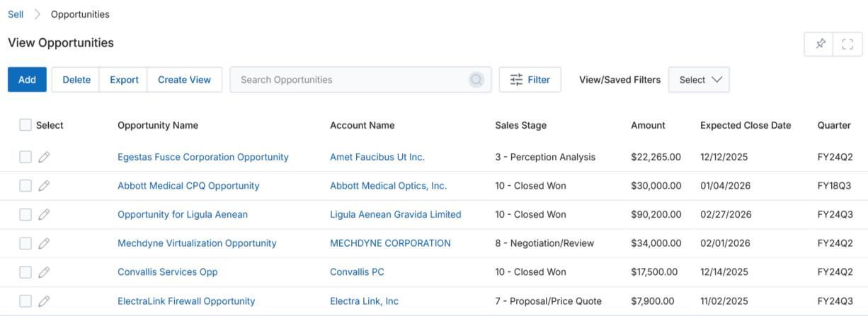This screenshot has height=316, width=868.
Task: Select the FY18Q3 quarter cell
Action: click(x=835, y=186)
